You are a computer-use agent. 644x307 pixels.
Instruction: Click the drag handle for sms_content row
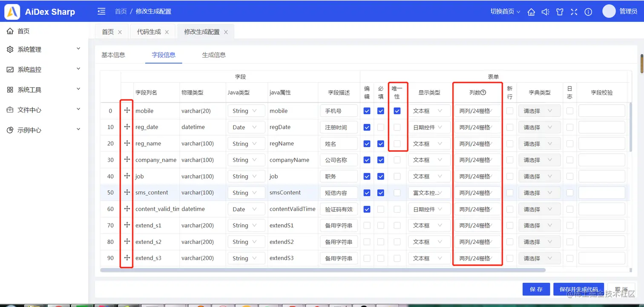click(x=127, y=192)
